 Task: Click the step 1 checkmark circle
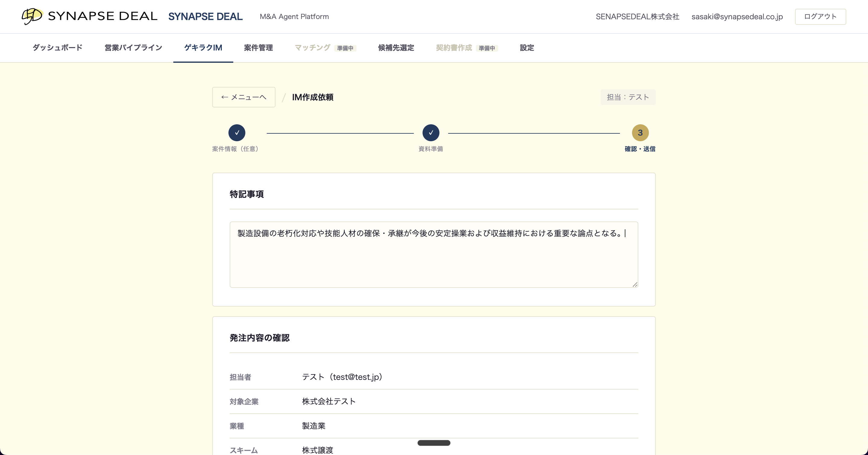pyautogui.click(x=237, y=133)
